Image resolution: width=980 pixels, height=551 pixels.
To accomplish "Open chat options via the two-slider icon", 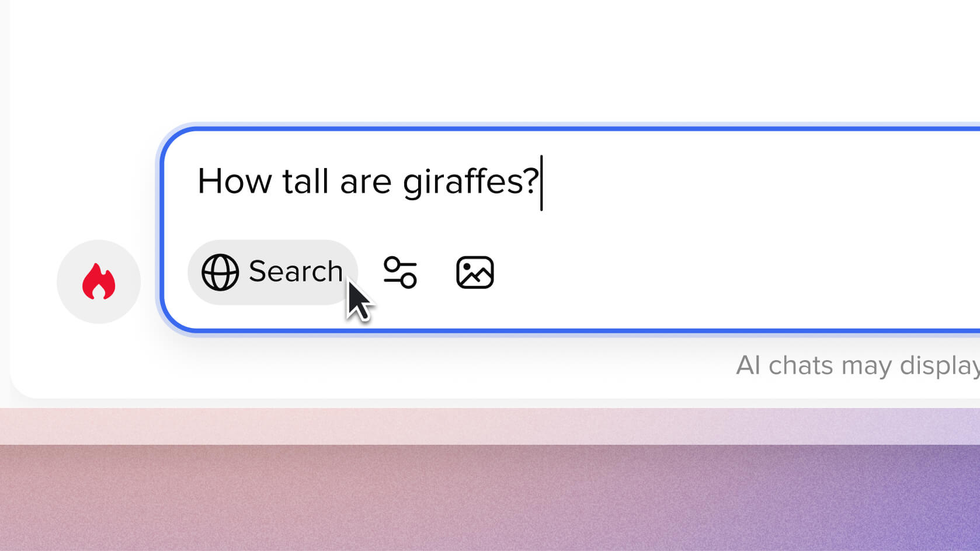I will click(400, 272).
